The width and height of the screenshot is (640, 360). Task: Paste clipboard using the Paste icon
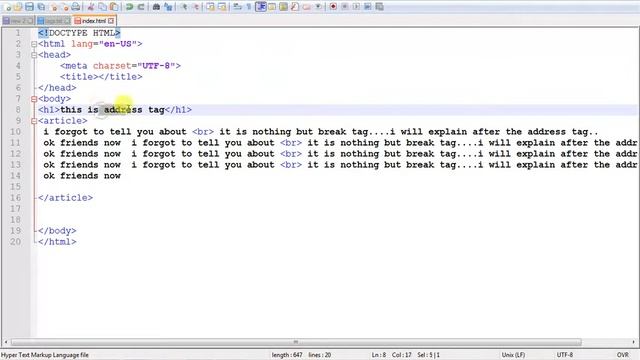pos(114,7)
